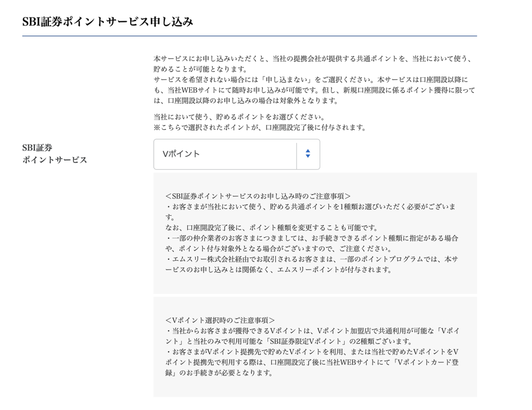This screenshot has width=532, height=410.
Task: Click the line starting ・エムスリー株式会社経由で
Action: tap(312, 264)
